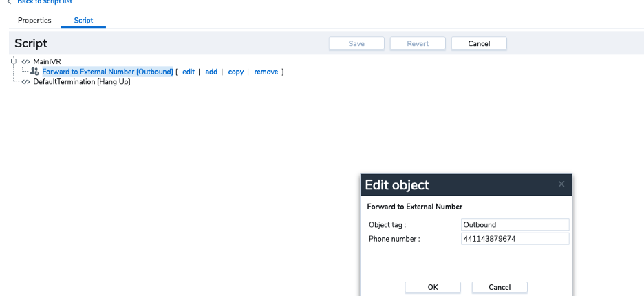This screenshot has width=644, height=296.
Task: Switch to the Properties tab
Action: click(x=34, y=20)
